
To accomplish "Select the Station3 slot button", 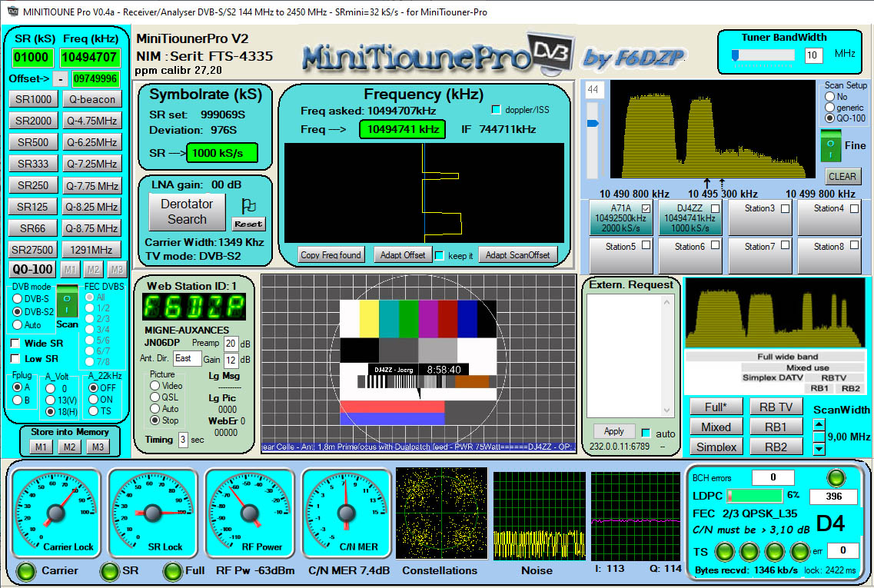I will [x=760, y=218].
